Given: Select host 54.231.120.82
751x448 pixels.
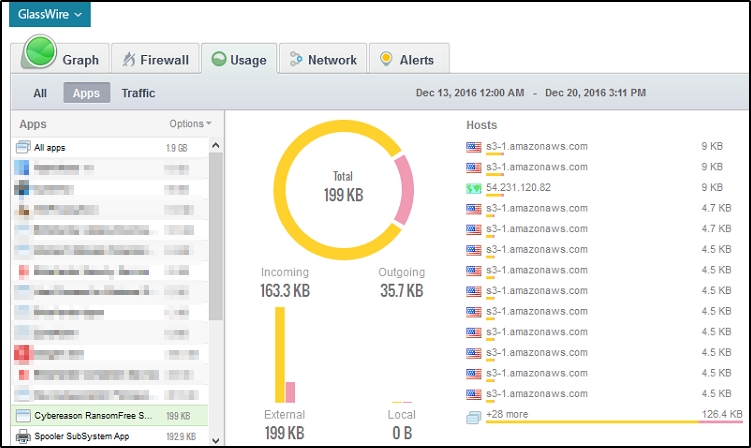Looking at the screenshot, I should point(518,187).
